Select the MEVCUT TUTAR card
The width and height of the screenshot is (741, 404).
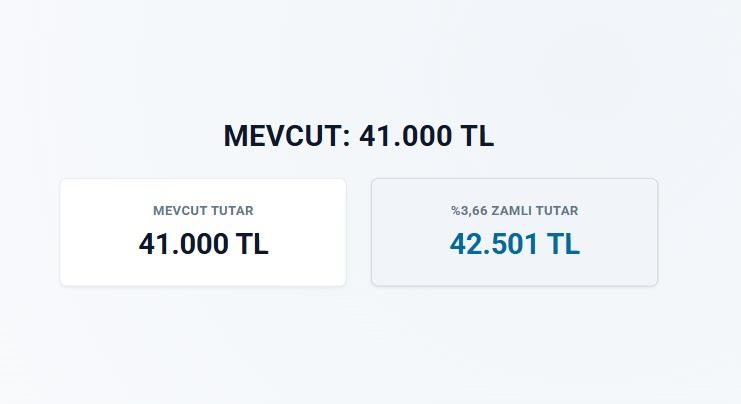pyautogui.click(x=203, y=232)
